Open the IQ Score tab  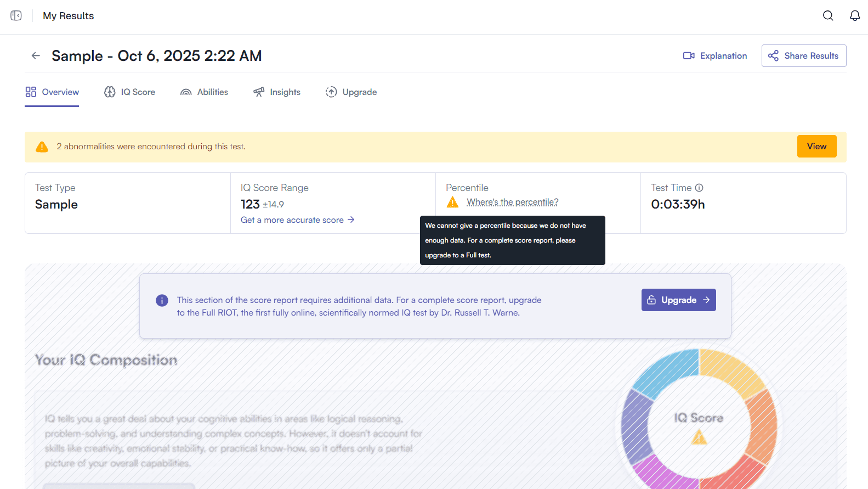(x=130, y=92)
